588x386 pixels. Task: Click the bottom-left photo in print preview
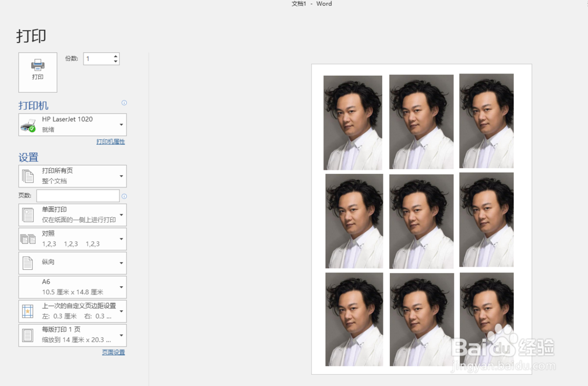click(355, 319)
